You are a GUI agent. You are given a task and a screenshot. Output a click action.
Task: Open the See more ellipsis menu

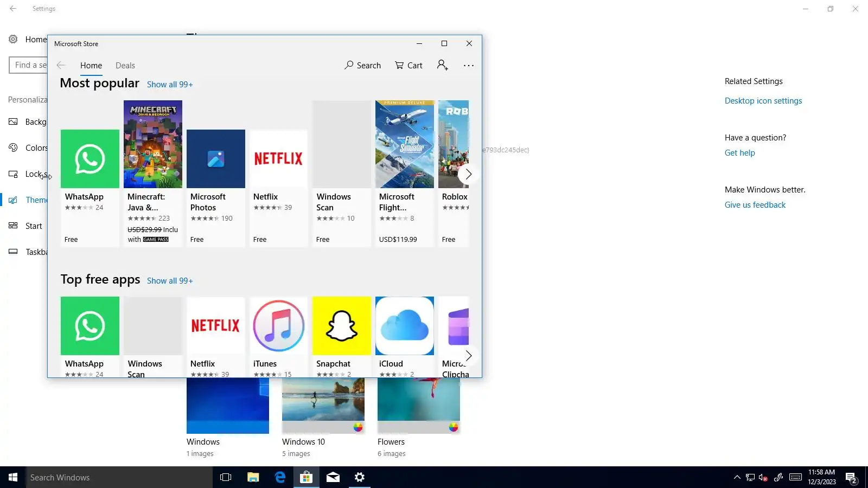pyautogui.click(x=469, y=66)
